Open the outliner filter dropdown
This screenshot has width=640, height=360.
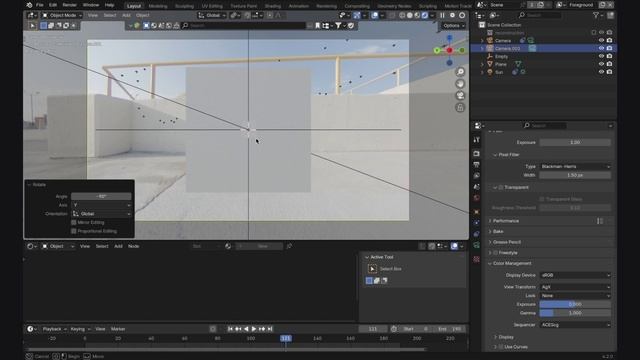tap(598, 16)
